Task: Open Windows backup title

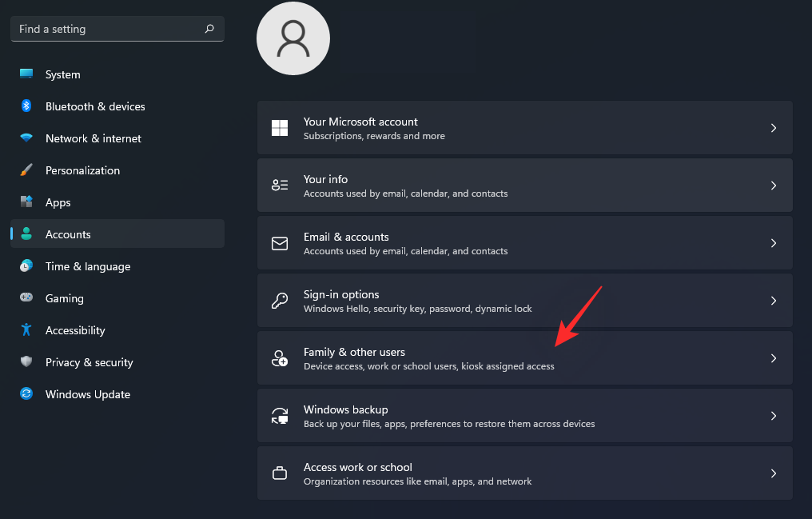Action: [x=345, y=409]
